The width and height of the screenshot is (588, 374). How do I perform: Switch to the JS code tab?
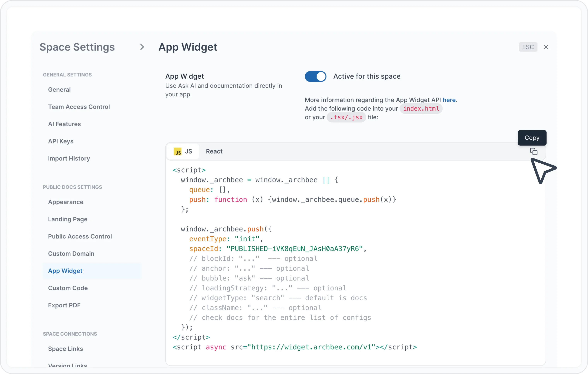[x=183, y=151]
